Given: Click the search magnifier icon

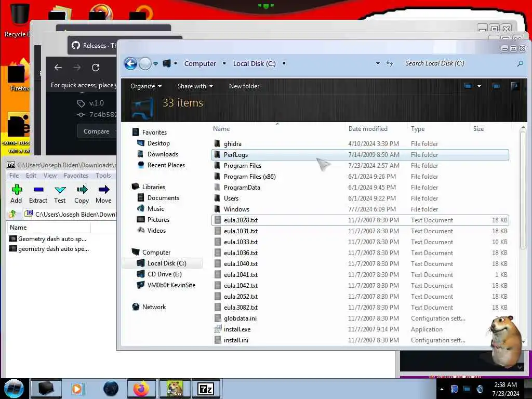Looking at the screenshot, I should pyautogui.click(x=520, y=63).
